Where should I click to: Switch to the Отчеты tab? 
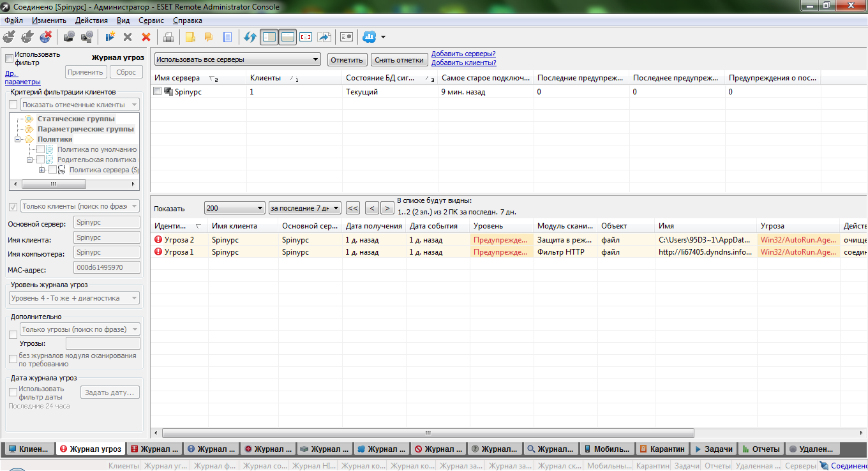pos(761,449)
